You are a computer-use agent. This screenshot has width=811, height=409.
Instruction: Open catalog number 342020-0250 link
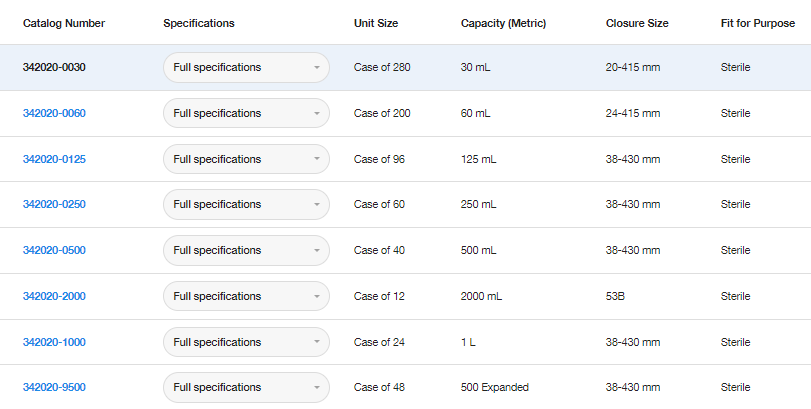point(54,204)
